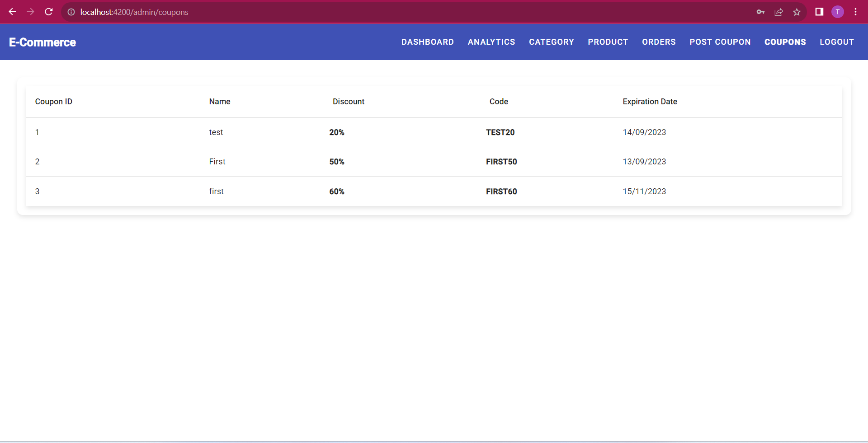Open the Orders nav item
868x443 pixels.
pos(659,42)
